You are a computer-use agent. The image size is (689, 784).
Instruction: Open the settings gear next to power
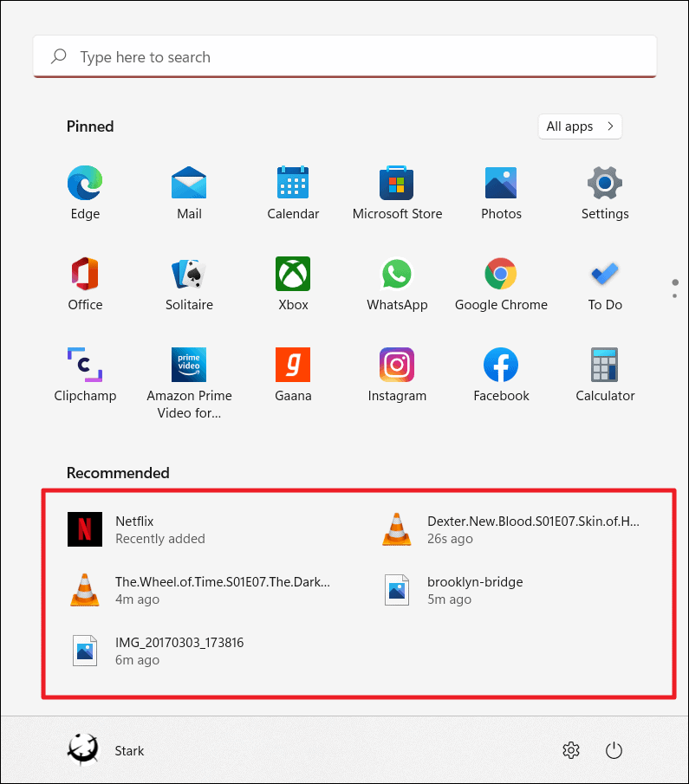pos(571,750)
